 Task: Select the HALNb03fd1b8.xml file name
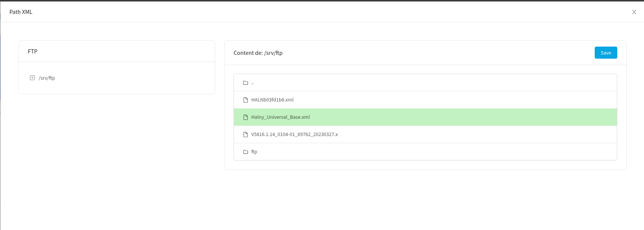(x=272, y=100)
